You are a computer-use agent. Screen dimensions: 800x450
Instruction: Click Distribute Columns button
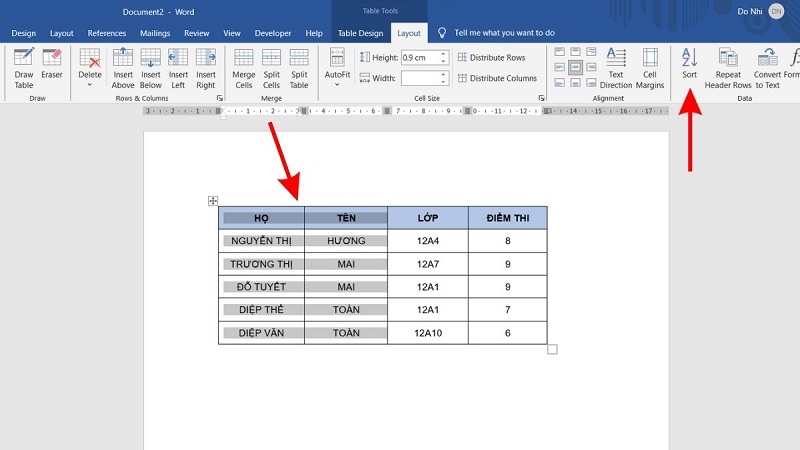pyautogui.click(x=497, y=78)
